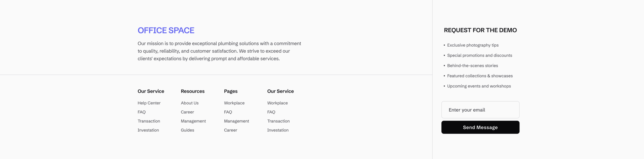Open Investation in last Our Service column
The image size is (644, 159).
click(278, 130)
